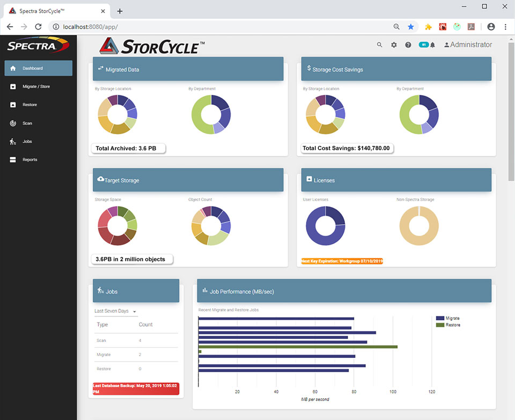The image size is (515, 420).
Task: Click the Next Key Expiration warning banner
Action: (x=342, y=261)
